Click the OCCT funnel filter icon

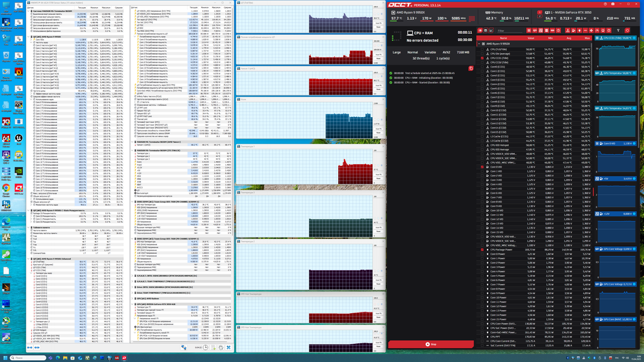[618, 30]
